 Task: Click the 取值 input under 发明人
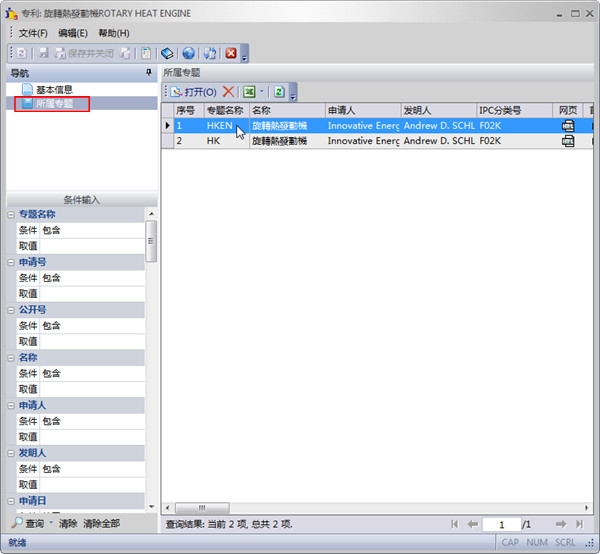pos(92,485)
